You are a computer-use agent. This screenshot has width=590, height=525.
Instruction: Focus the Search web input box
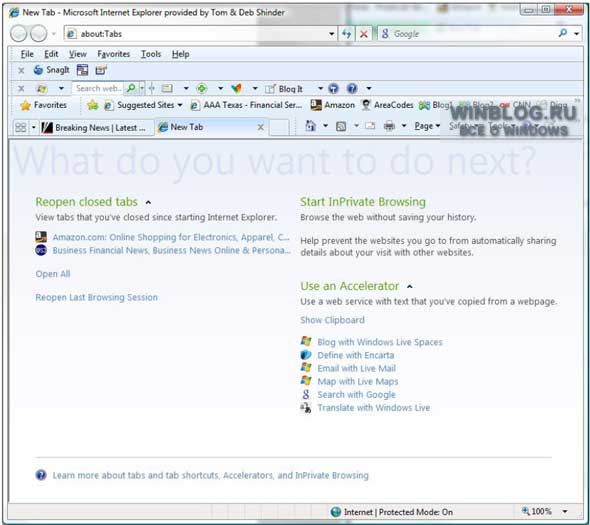(98, 88)
